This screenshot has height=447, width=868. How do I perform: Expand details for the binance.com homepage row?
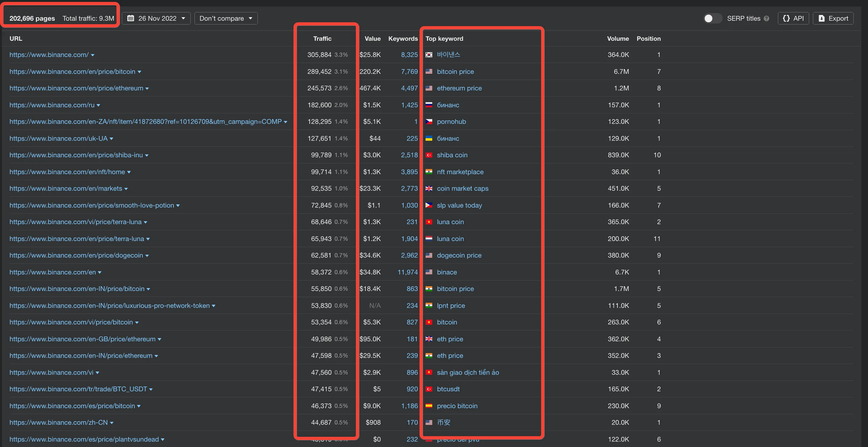[x=92, y=55]
